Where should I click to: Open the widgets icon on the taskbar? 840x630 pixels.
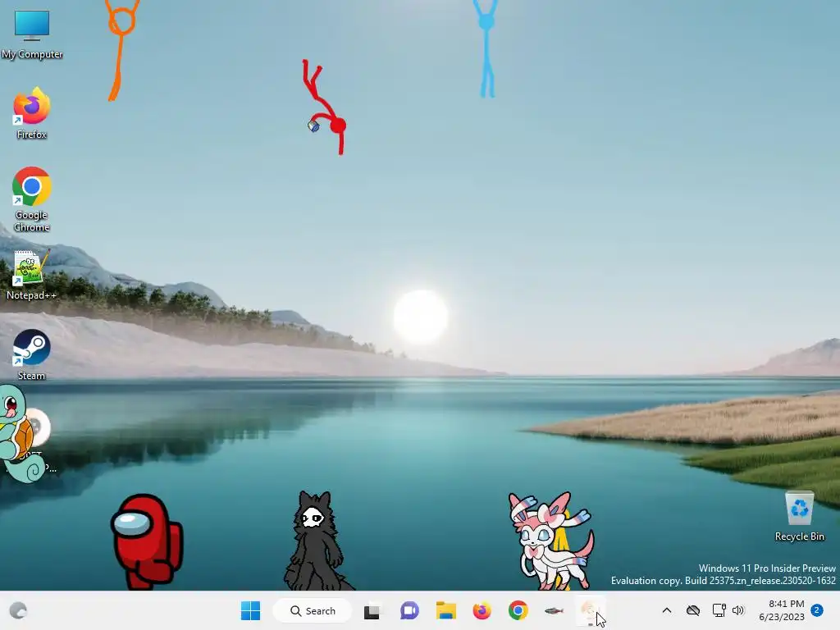point(18,610)
